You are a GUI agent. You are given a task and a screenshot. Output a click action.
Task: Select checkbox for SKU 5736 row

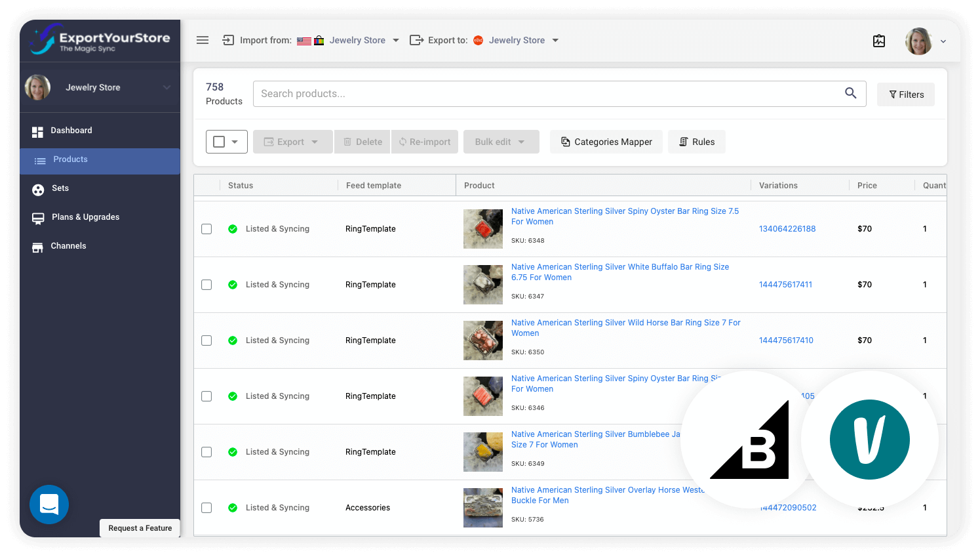[206, 508]
